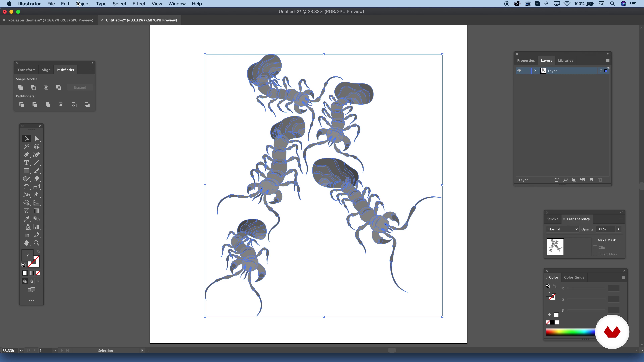This screenshot has width=644, height=362.
Task: Select the Paintbrush tool
Action: pyautogui.click(x=37, y=171)
